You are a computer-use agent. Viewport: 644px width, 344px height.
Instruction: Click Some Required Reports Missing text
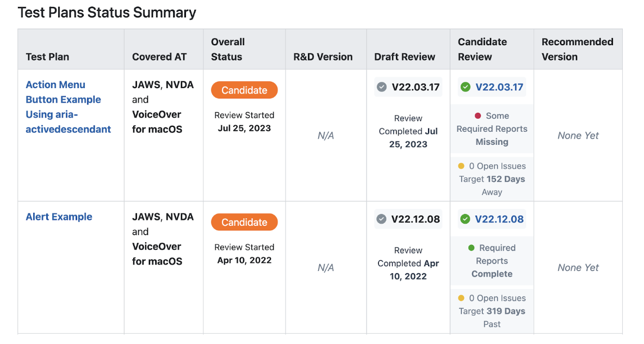[x=492, y=128]
